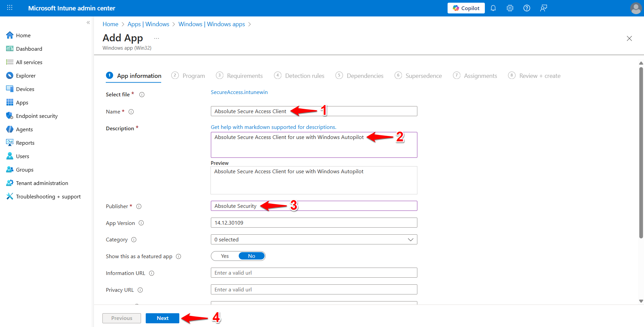
Task: Click the Publisher info icon
Action: (139, 206)
